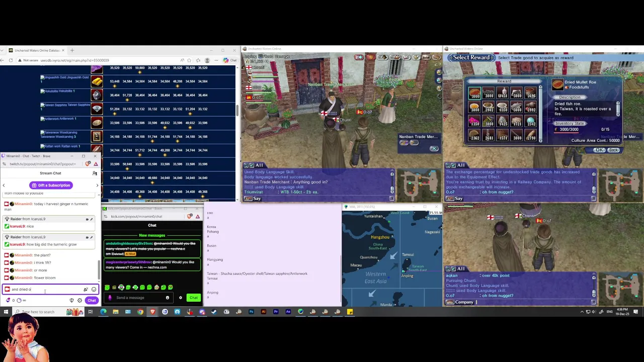Open Chrome from taskbar
Image resolution: width=644 pixels, height=362 pixels.
(x=140, y=312)
